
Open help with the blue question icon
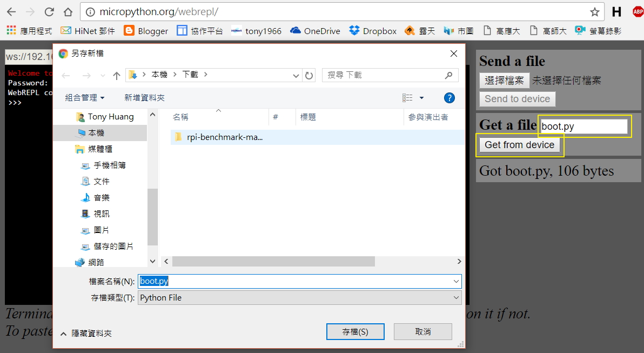(x=450, y=98)
